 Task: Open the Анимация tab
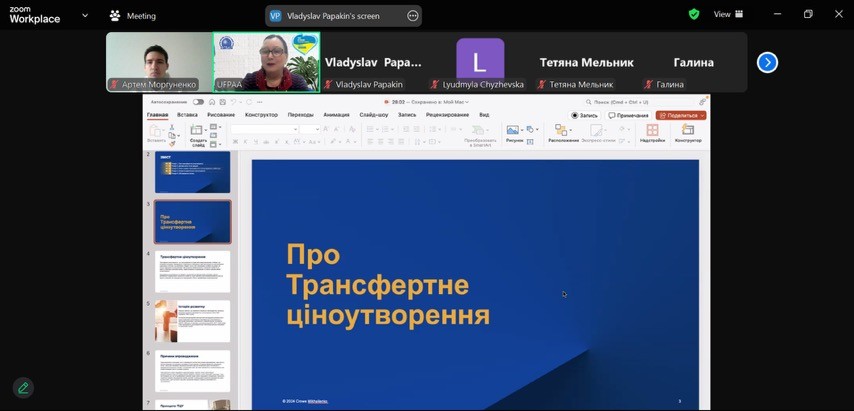pyautogui.click(x=337, y=115)
